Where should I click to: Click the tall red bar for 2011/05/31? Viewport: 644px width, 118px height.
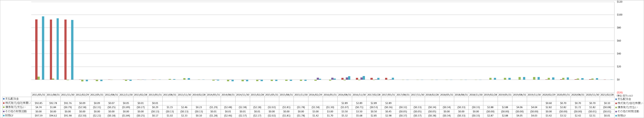coord(36,50)
